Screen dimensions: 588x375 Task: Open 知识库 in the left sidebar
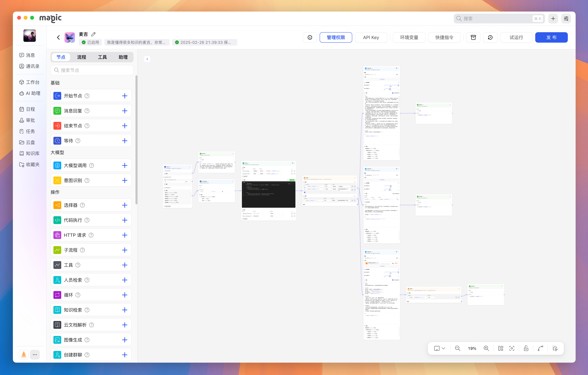tap(29, 153)
